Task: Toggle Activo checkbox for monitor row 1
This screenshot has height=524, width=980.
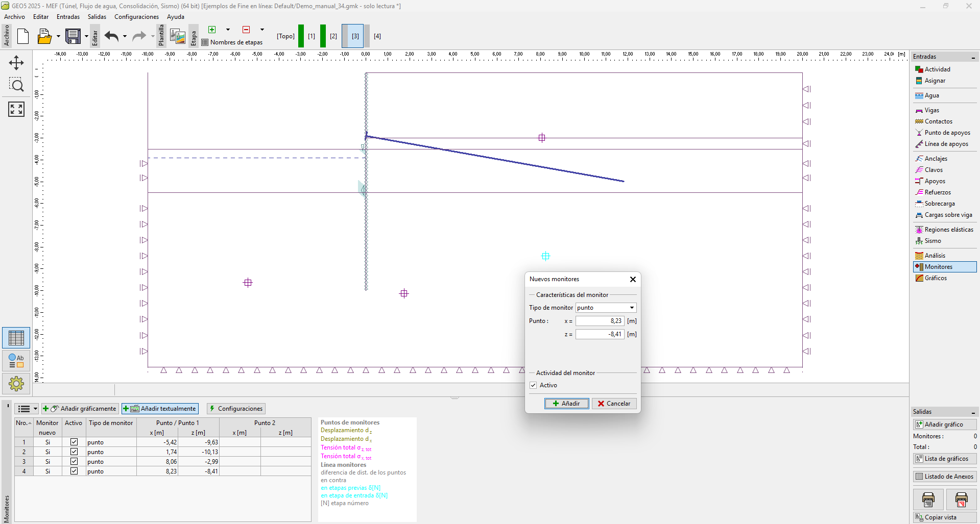Action: point(74,442)
